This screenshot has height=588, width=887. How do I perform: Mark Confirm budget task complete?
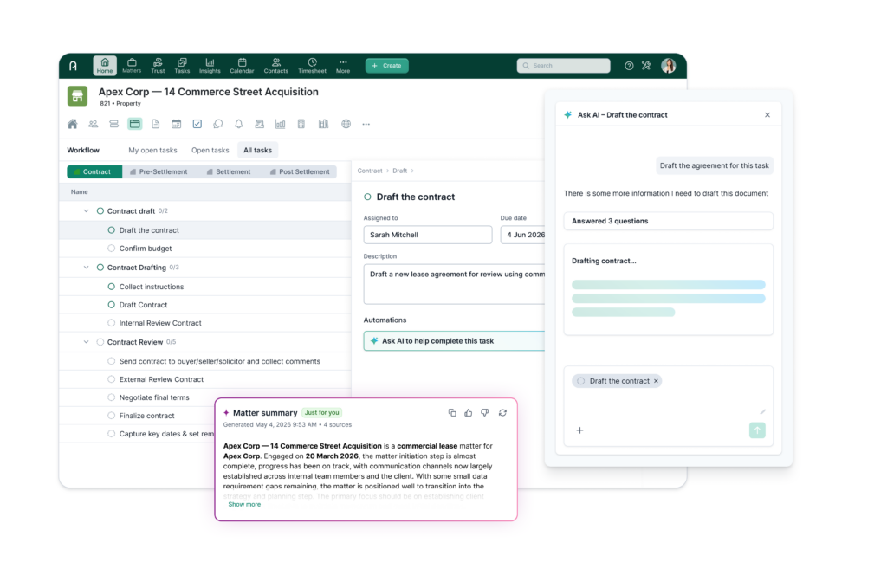click(x=112, y=249)
